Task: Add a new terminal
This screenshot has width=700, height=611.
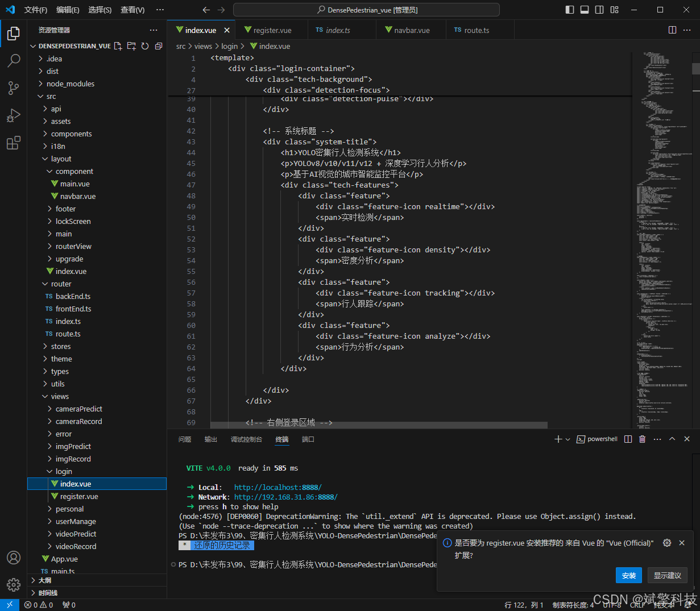Action: (x=558, y=439)
